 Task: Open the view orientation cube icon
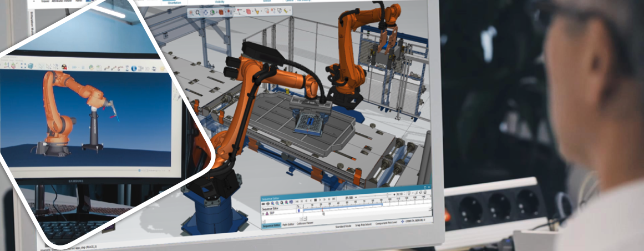coord(212,12)
